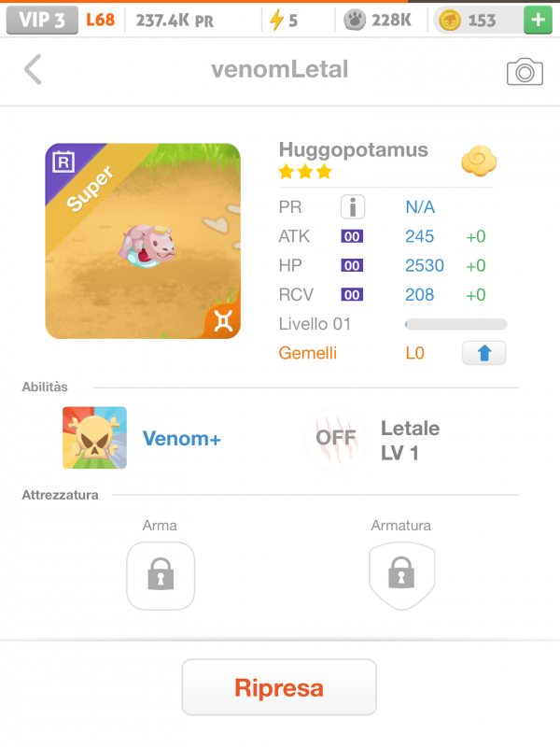Tap the locked Arma weapon slot

pyautogui.click(x=161, y=575)
